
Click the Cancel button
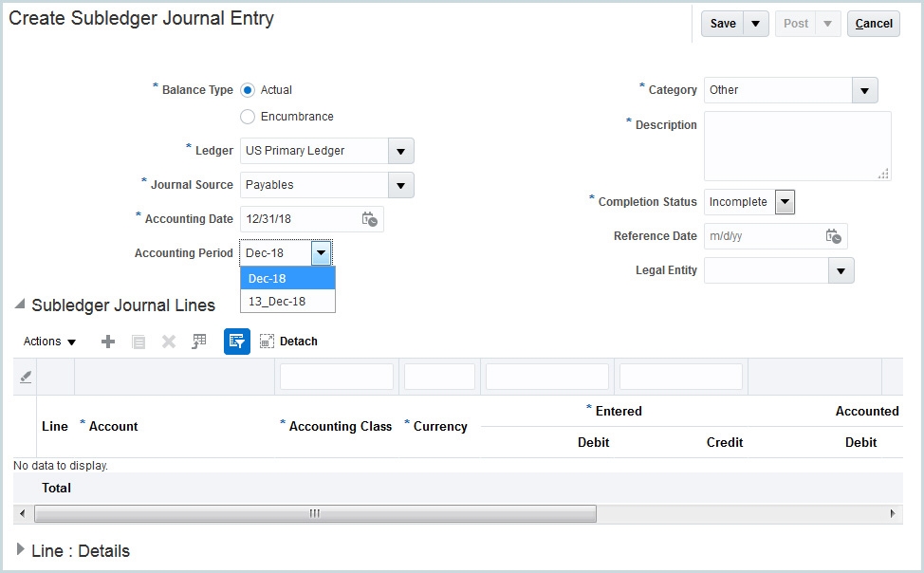(872, 23)
